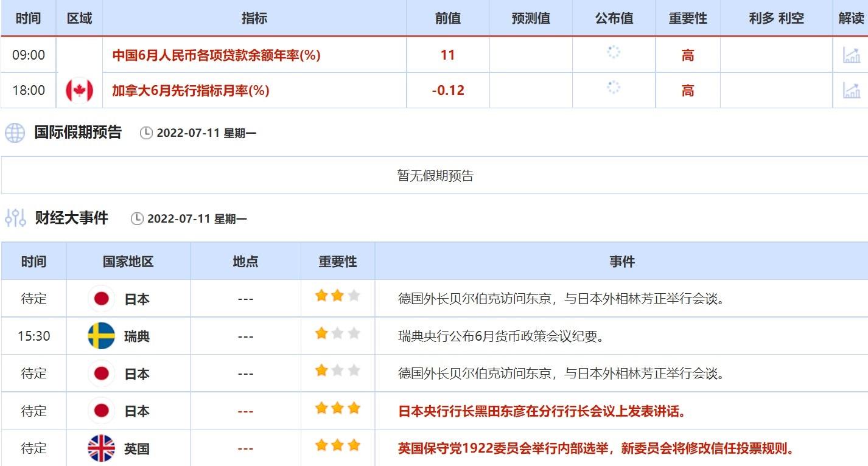Open the chart icon for China loan data

(851, 55)
